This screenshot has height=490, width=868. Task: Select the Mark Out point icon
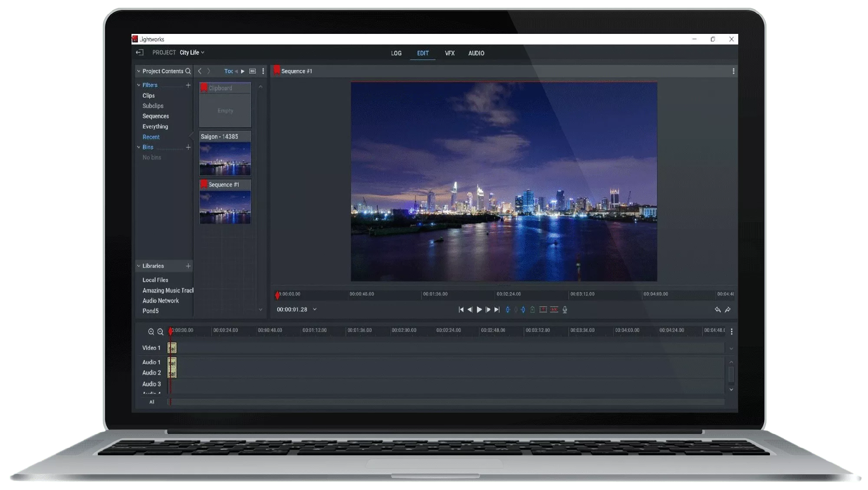pos(523,309)
